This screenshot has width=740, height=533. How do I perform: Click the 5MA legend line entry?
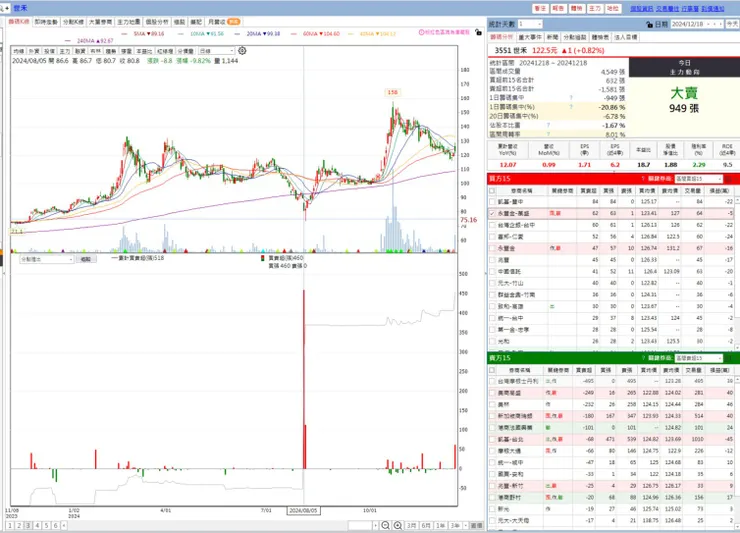point(143,34)
